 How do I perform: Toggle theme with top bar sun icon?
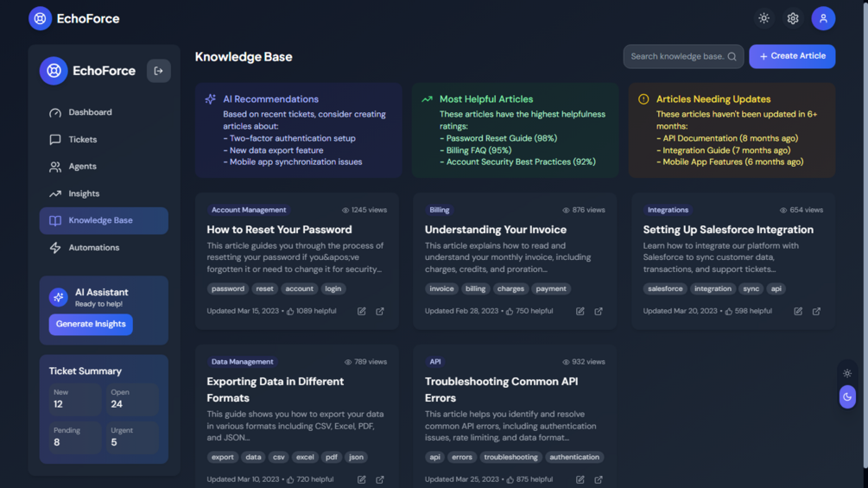[763, 18]
